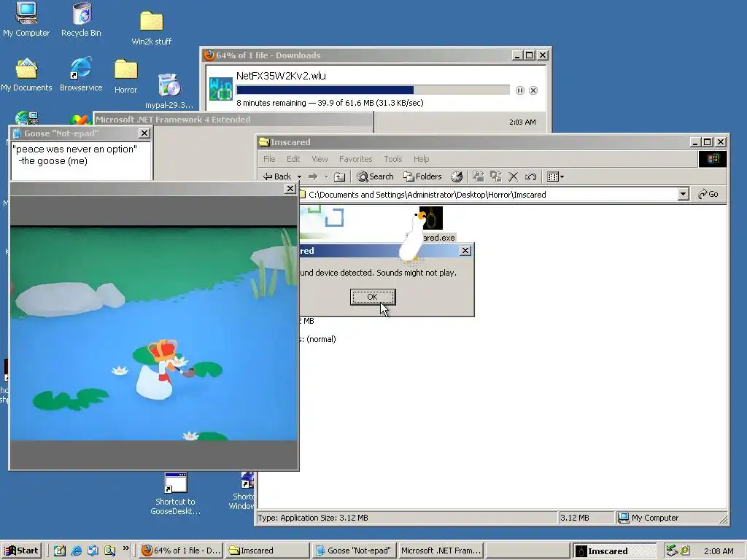The image size is (747, 560).
Task: Click the Go button beside address bar
Action: (x=708, y=194)
